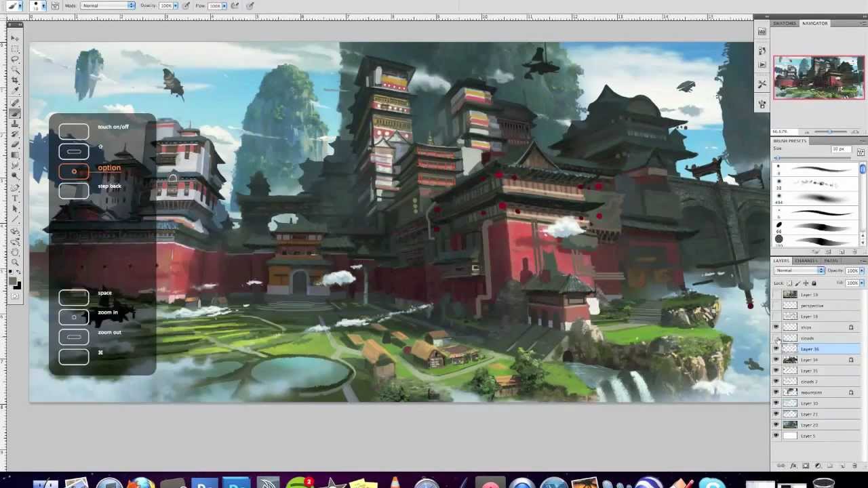Show the perspective layer
This screenshot has height=488, width=868.
[x=776, y=306]
